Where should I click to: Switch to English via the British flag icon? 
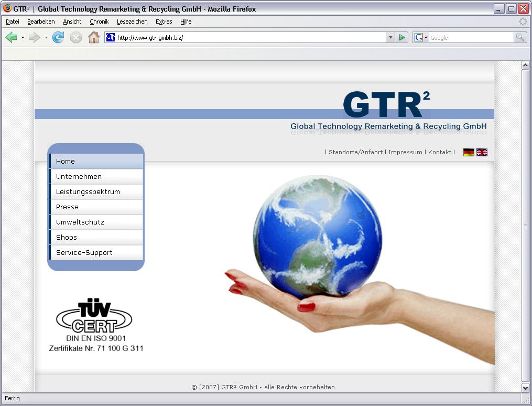pos(481,152)
